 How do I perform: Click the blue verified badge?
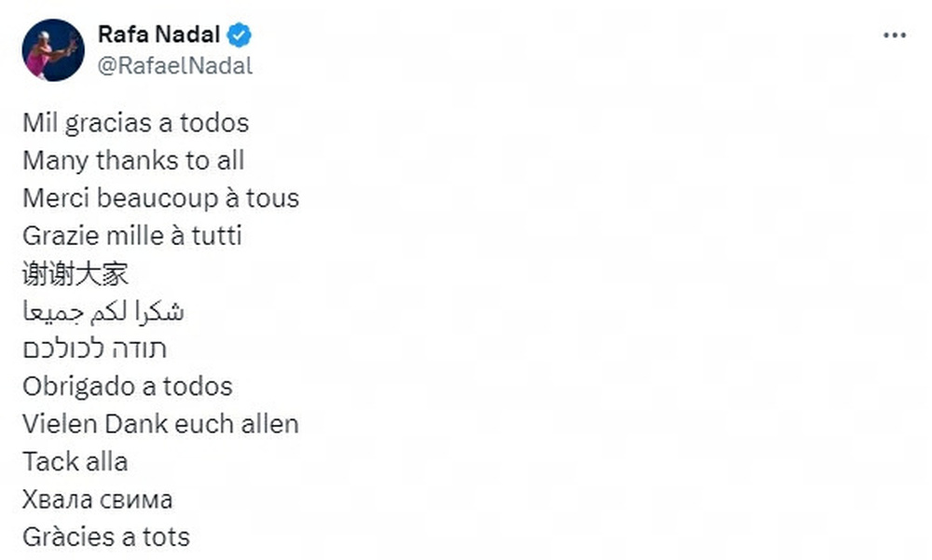pos(240,35)
